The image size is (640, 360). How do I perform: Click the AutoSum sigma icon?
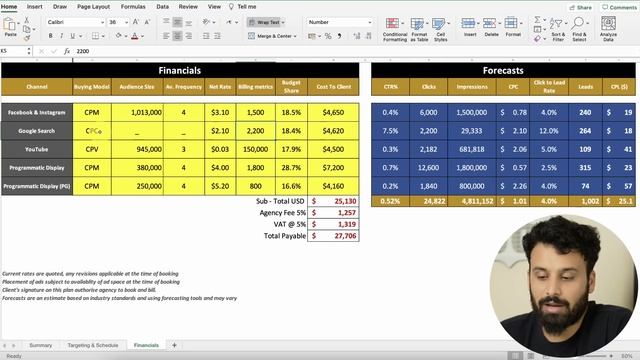(x=537, y=20)
